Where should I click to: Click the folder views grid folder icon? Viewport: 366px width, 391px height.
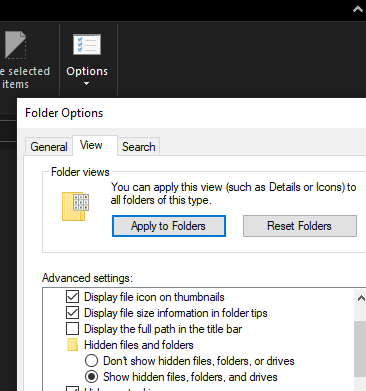[76, 206]
